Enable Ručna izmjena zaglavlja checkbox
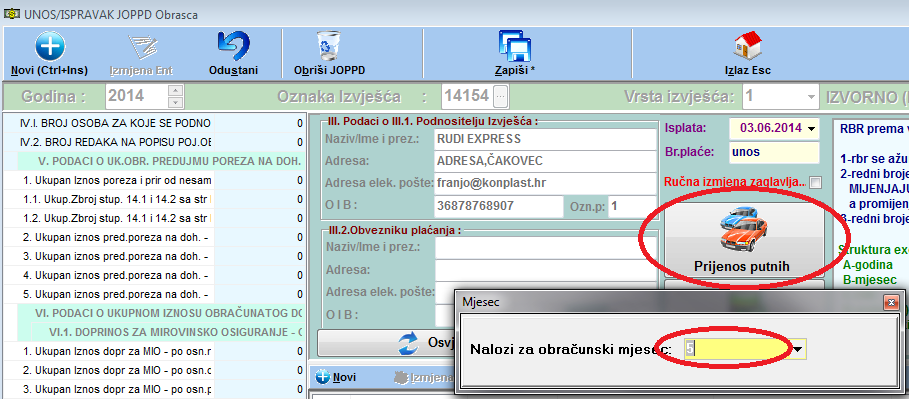The image size is (909, 399). [x=816, y=183]
